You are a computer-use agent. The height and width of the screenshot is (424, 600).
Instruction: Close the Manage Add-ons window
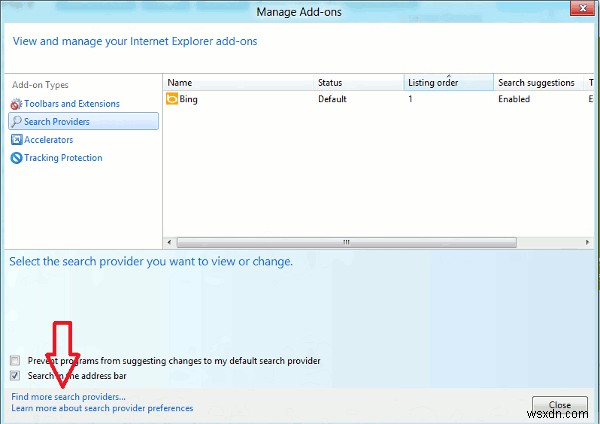coord(582,8)
